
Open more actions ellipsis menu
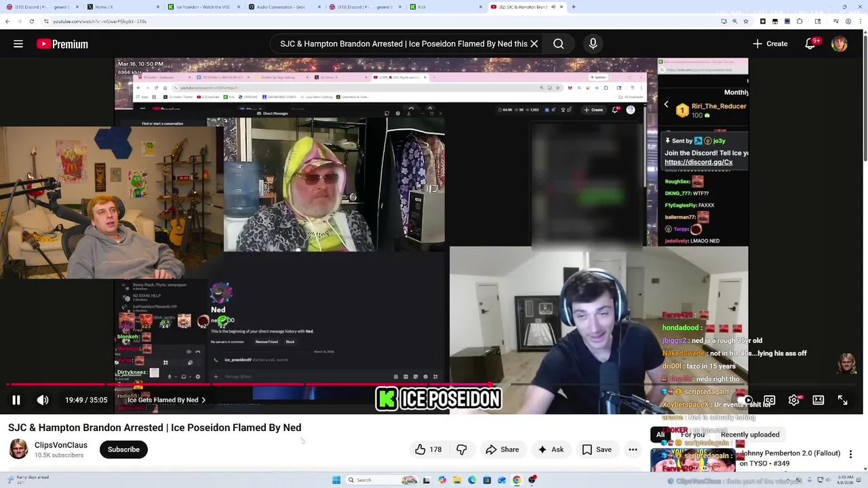[633, 449]
